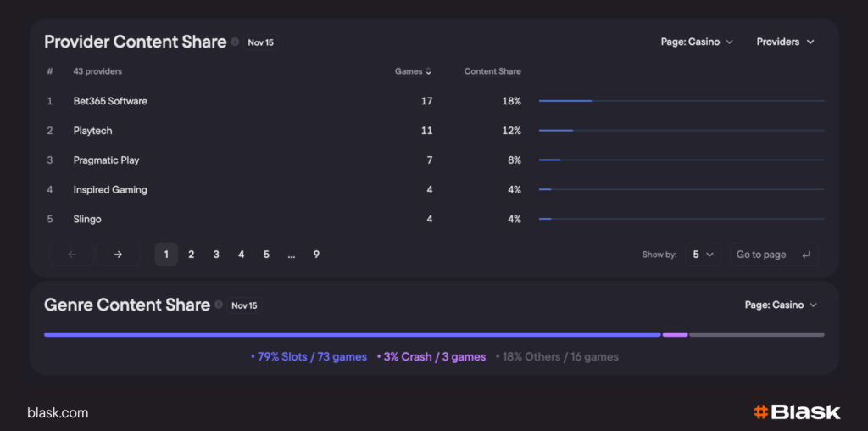Viewport: 868px width, 431px height.
Task: Click info icon next to Provider Content Share
Action: pyautogui.click(x=235, y=42)
